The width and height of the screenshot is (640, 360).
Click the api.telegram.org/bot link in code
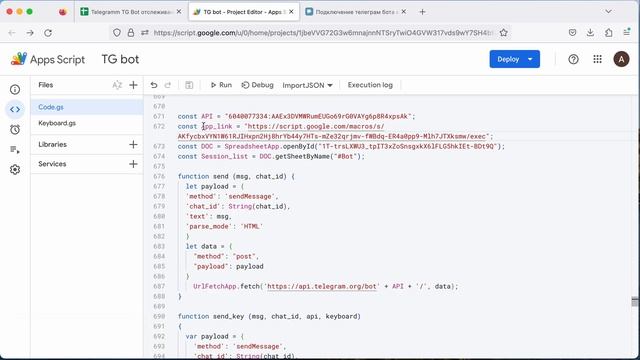pyautogui.click(x=322, y=287)
